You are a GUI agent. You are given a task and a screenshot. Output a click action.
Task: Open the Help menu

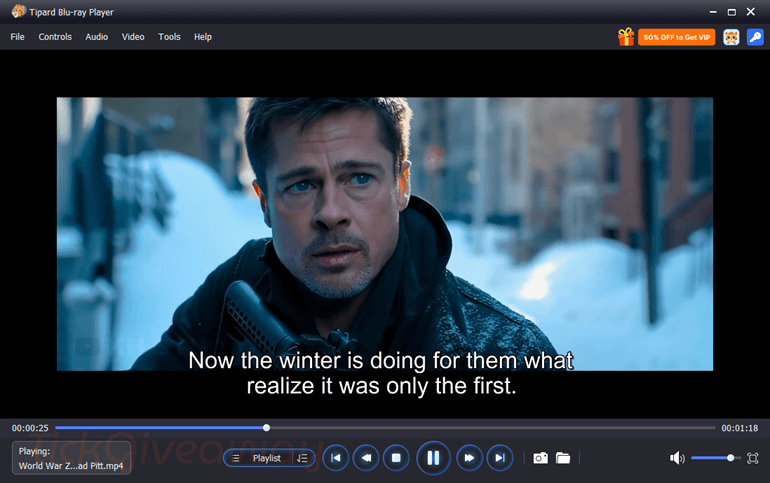pos(202,37)
